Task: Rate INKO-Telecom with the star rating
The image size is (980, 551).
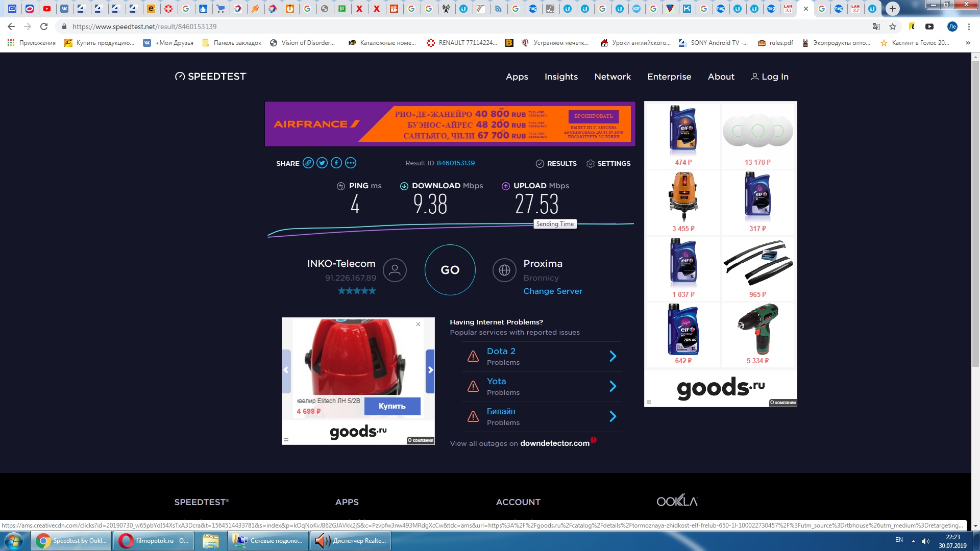Action: coord(357,291)
